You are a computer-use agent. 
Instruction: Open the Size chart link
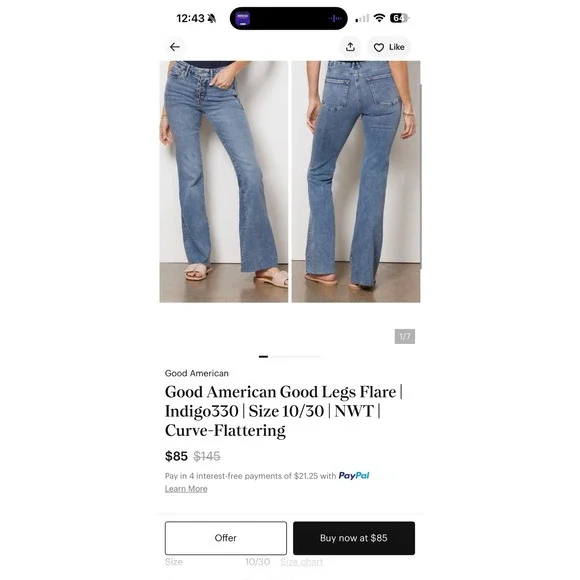(x=301, y=562)
